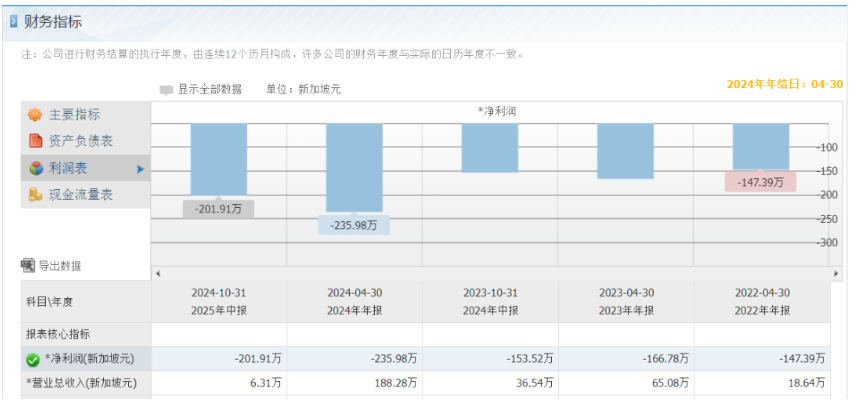This screenshot has height=415, width=855.
Task: Click the 单位：新加坡元 label
Action: [304, 89]
